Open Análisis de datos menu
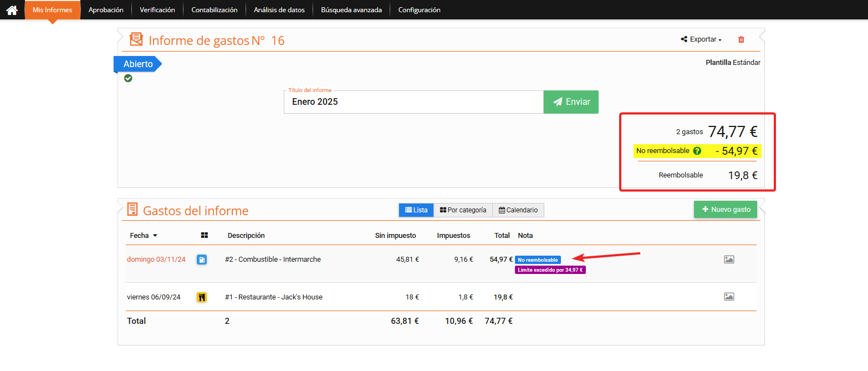 279,10
